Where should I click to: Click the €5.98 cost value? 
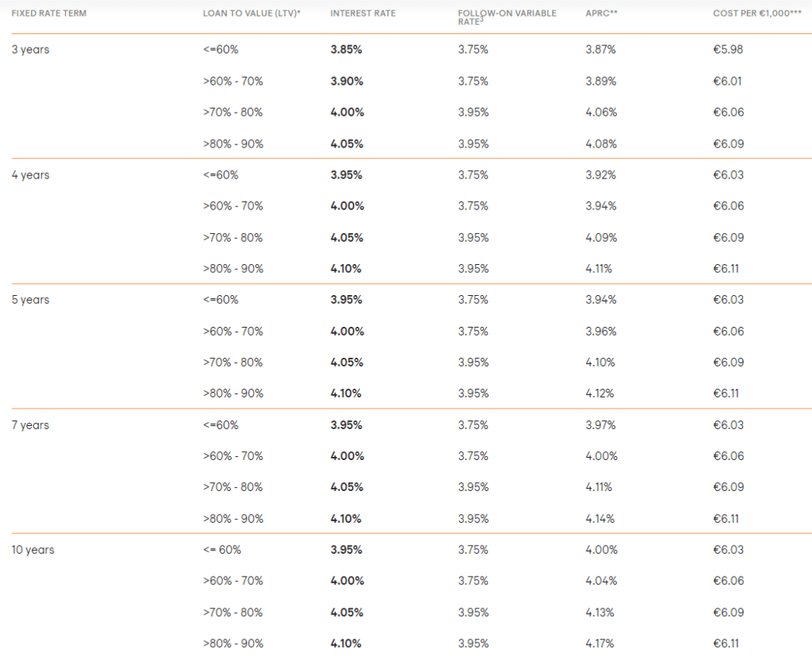(x=728, y=50)
